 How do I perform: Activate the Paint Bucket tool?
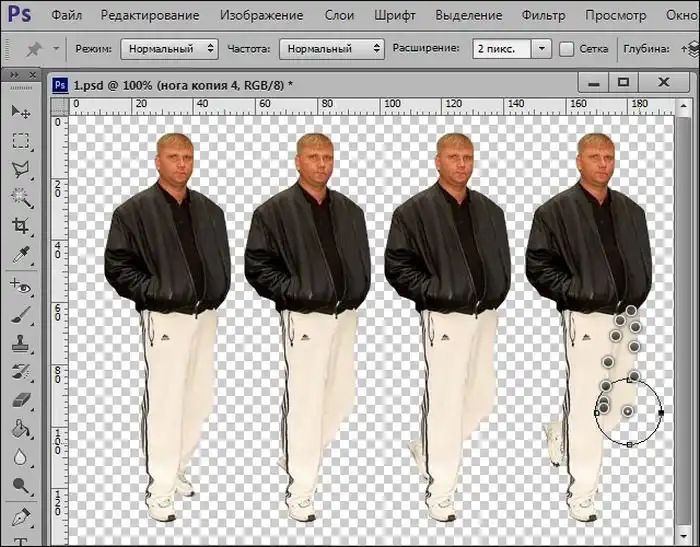coord(20,429)
